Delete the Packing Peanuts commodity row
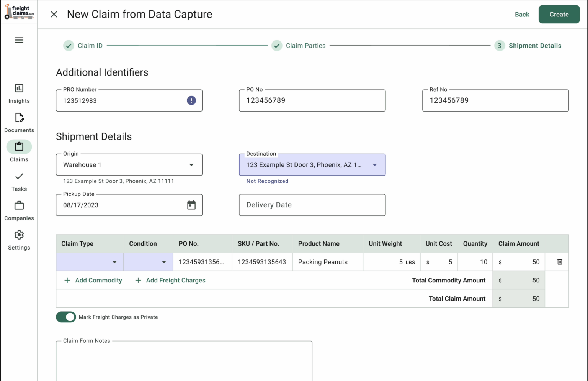Image resolution: width=588 pixels, height=381 pixels. (x=560, y=262)
